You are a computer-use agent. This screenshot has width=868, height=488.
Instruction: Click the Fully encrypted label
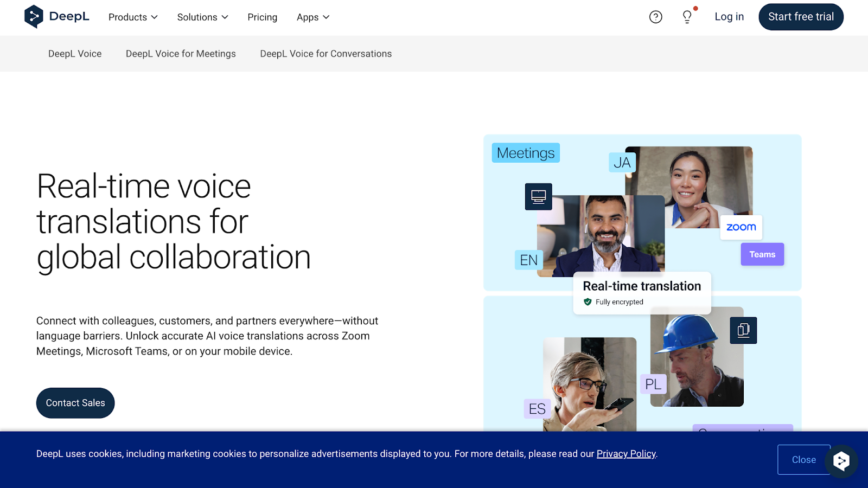620,302
